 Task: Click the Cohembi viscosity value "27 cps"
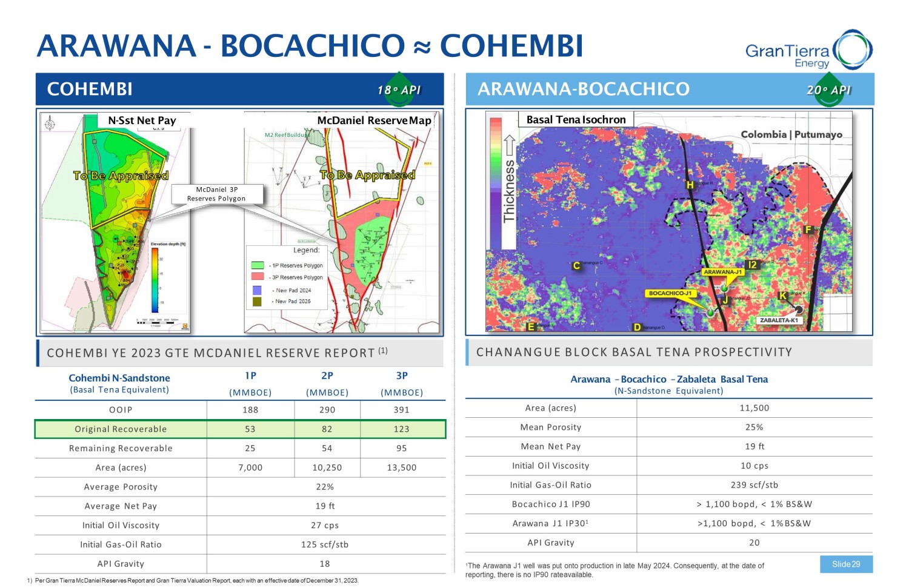(325, 525)
